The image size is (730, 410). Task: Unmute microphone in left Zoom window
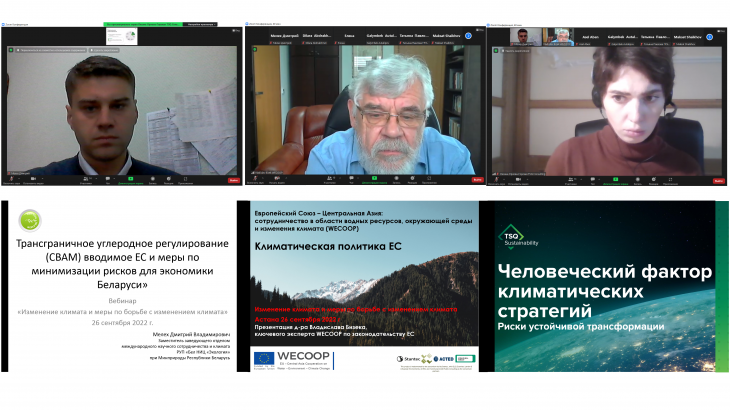click(x=12, y=179)
